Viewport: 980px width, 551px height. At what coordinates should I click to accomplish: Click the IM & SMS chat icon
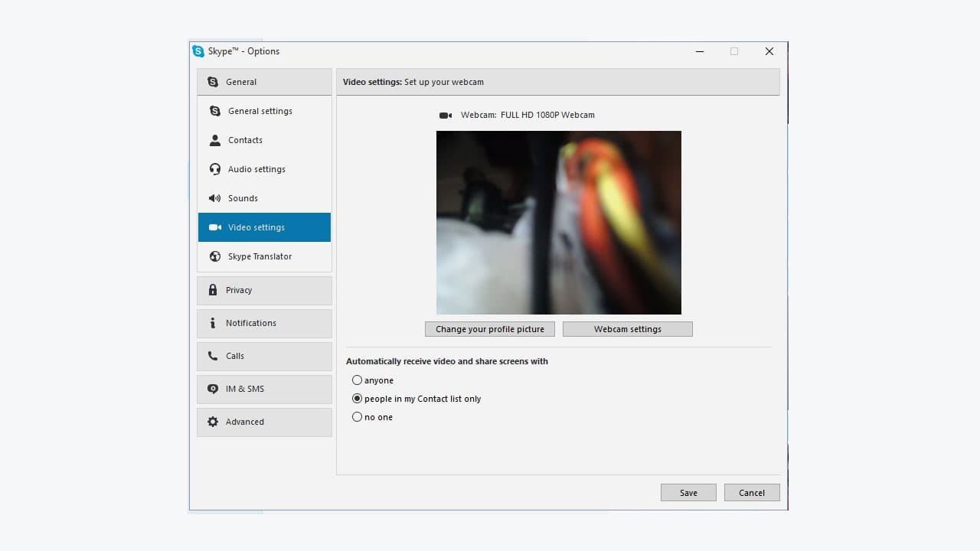tap(213, 389)
